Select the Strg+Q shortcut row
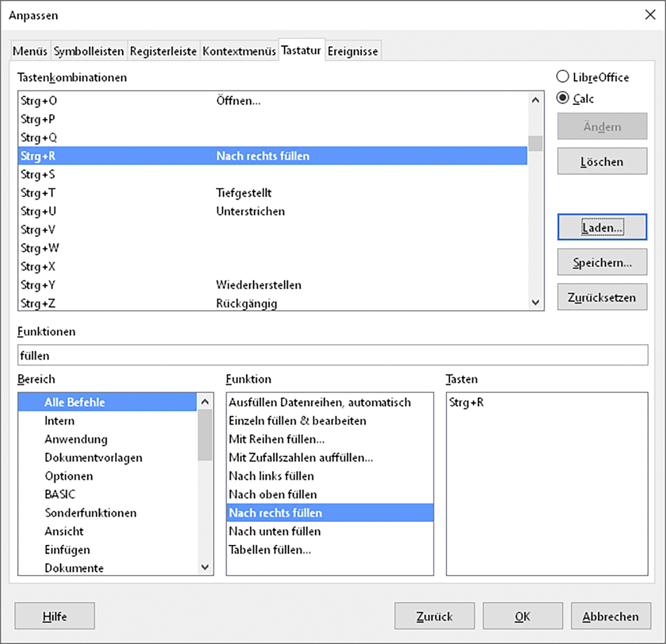The height and width of the screenshot is (644, 666). [x=273, y=137]
